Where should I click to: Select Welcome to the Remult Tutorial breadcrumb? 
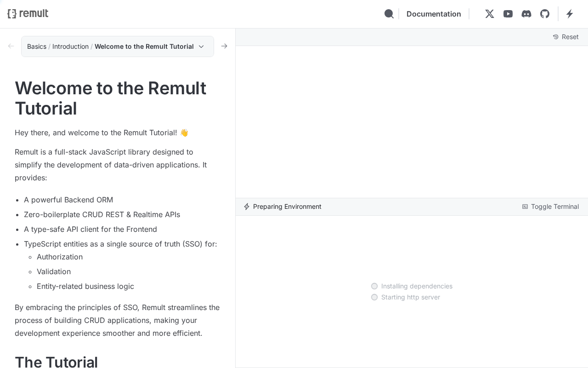[144, 46]
